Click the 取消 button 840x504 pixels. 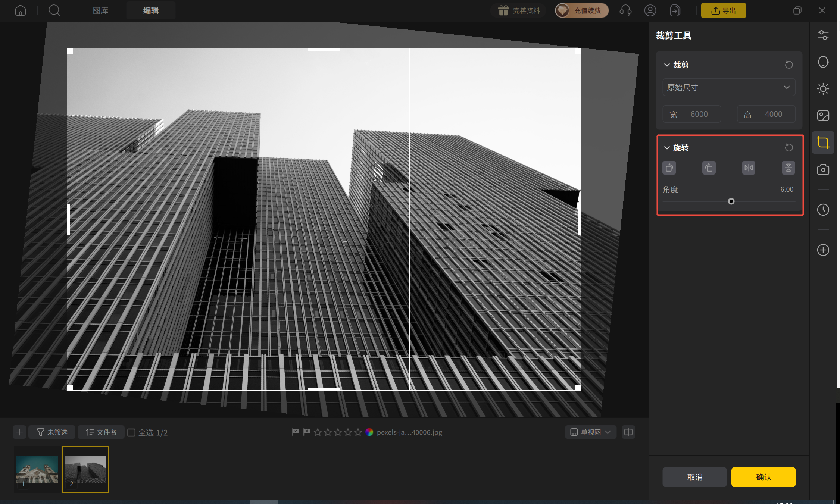coord(694,477)
